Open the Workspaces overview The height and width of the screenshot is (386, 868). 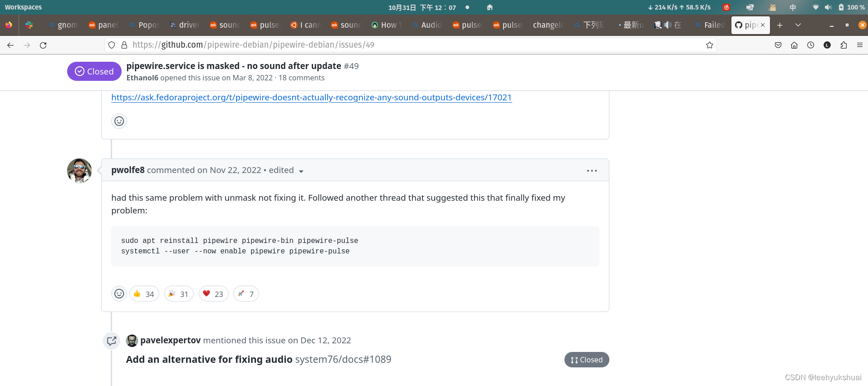tap(23, 7)
